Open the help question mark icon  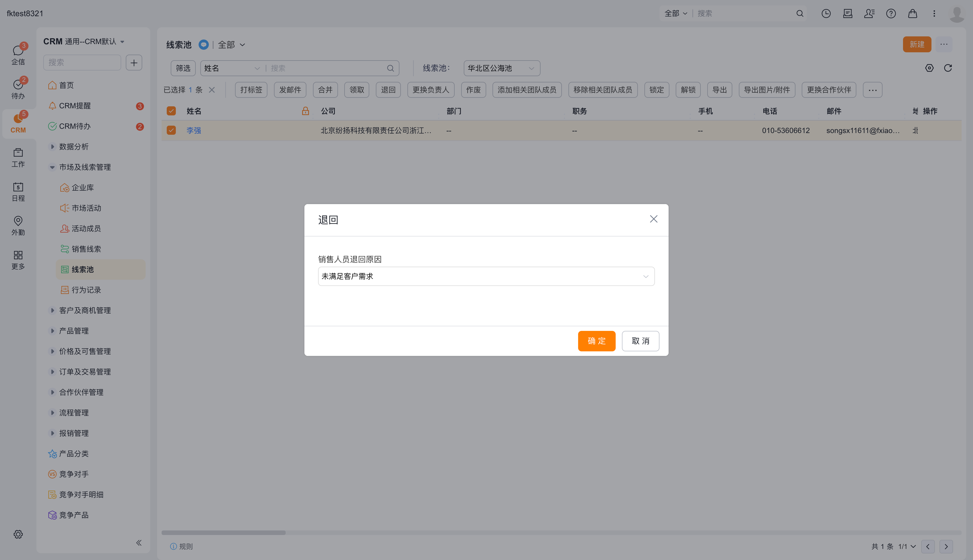pos(890,13)
